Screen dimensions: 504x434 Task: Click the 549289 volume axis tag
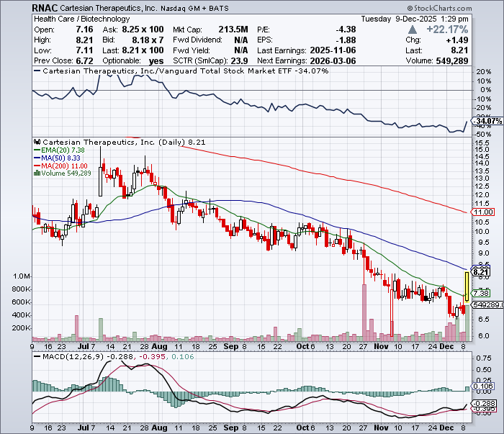[x=487, y=304]
